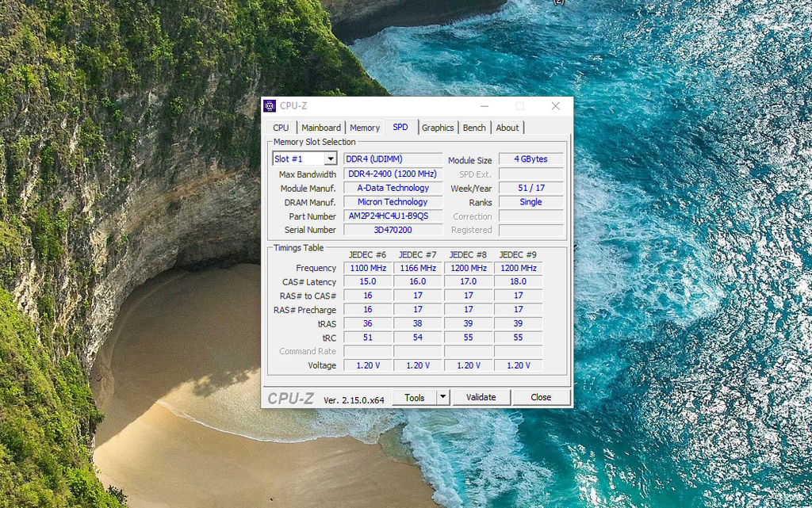Open the Graphics tab
This screenshot has width=812, height=508.
coord(438,128)
